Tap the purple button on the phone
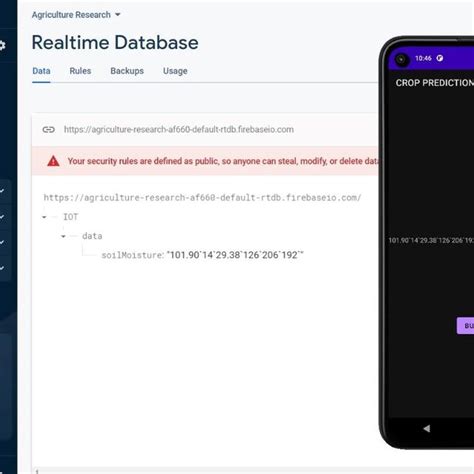474x474 pixels. (x=465, y=326)
